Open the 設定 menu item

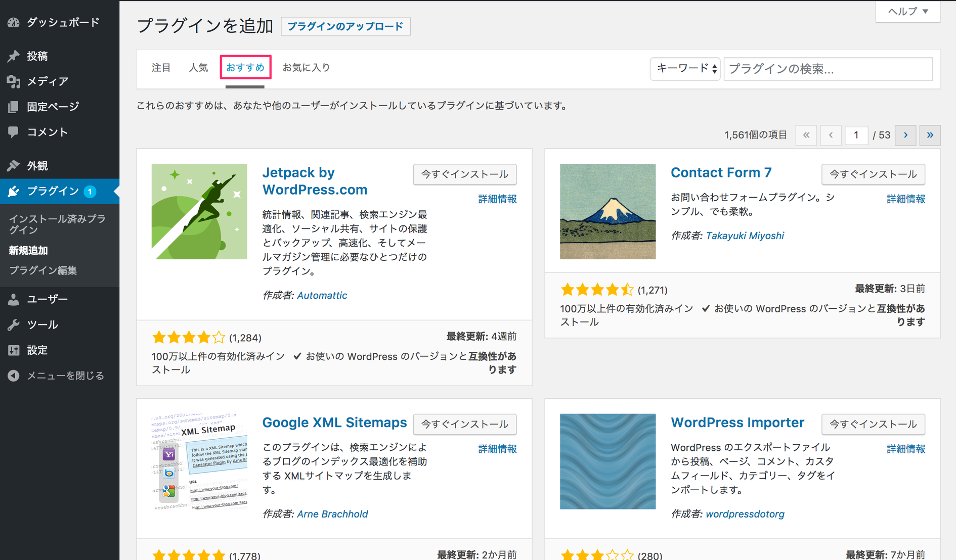coord(60,350)
